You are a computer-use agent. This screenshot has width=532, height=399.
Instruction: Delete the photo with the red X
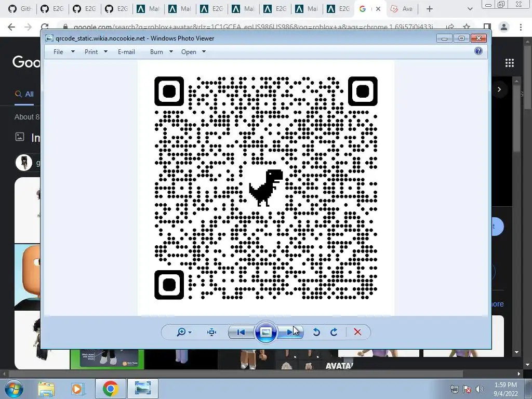[x=357, y=332]
